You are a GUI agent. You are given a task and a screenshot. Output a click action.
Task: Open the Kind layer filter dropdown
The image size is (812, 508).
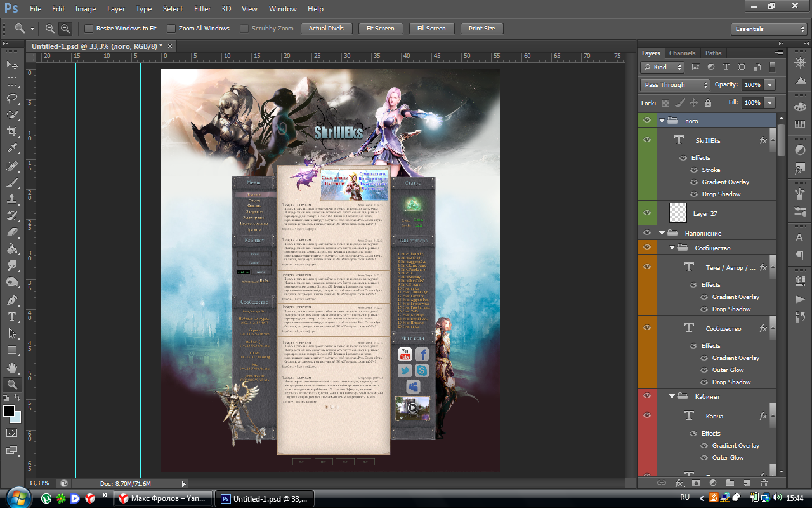(662, 67)
